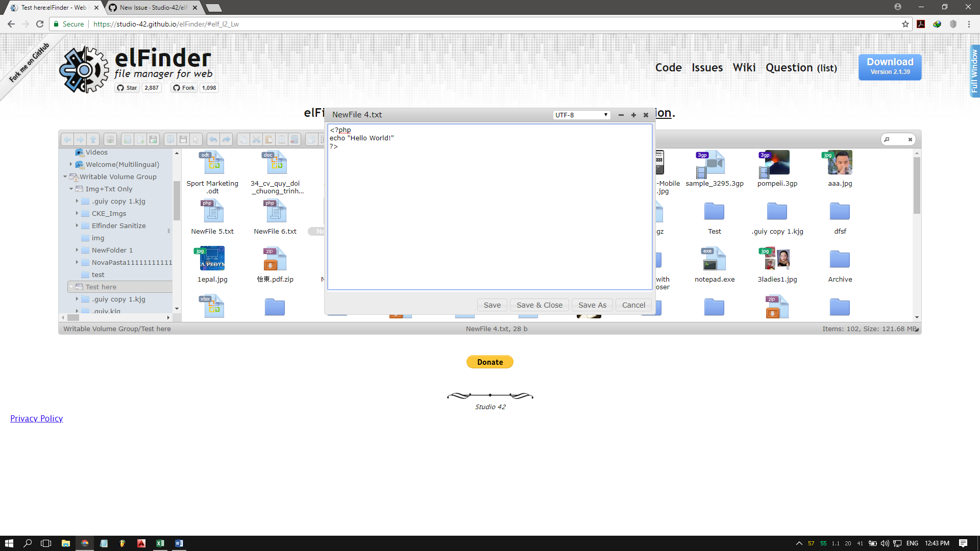The image size is (980, 551).
Task: Click the Donate button
Action: (489, 362)
